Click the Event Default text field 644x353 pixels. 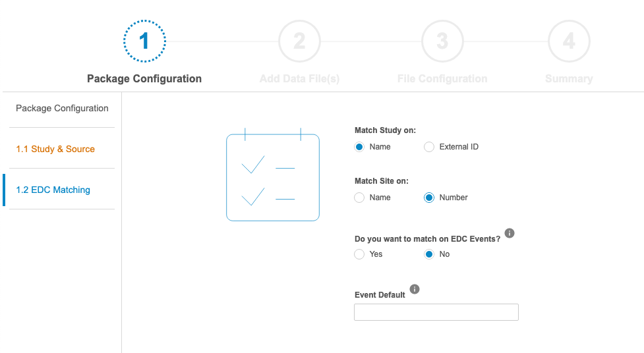[436, 312]
